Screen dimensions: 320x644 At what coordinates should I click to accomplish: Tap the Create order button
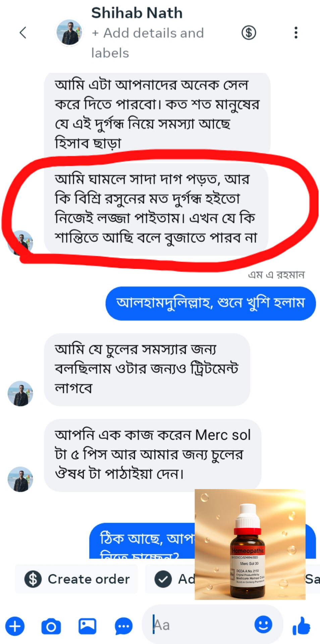[x=76, y=579]
